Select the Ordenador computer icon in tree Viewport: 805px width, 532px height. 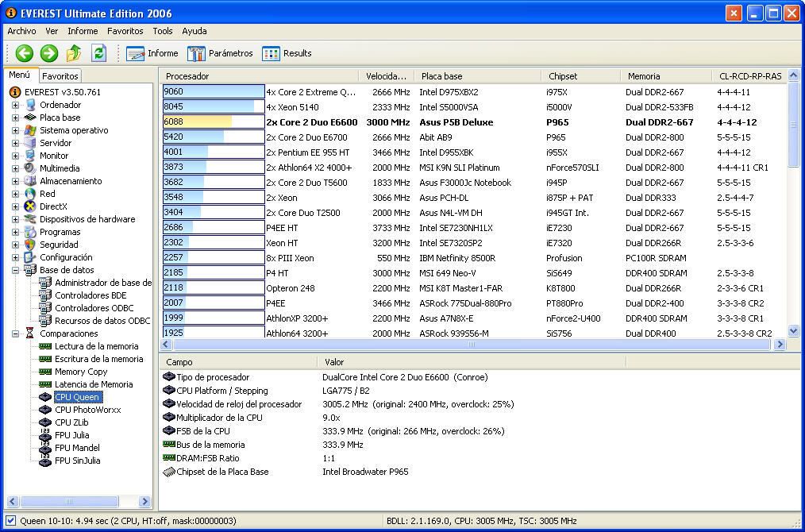30,105
